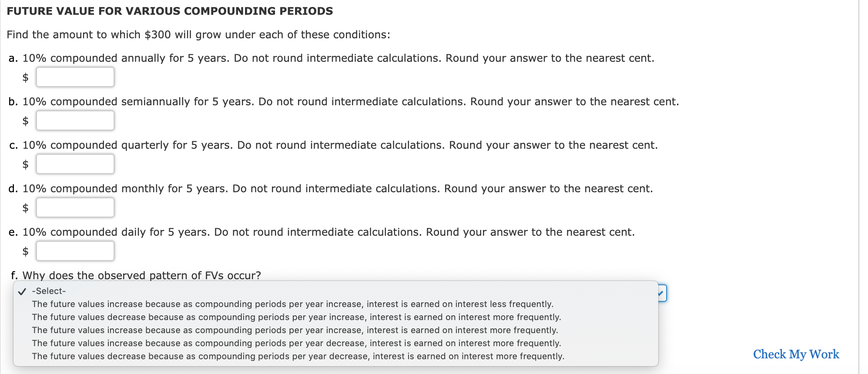Select the part c quarterly compounding answer box
Viewport: 868px width, 374px height.
75,164
